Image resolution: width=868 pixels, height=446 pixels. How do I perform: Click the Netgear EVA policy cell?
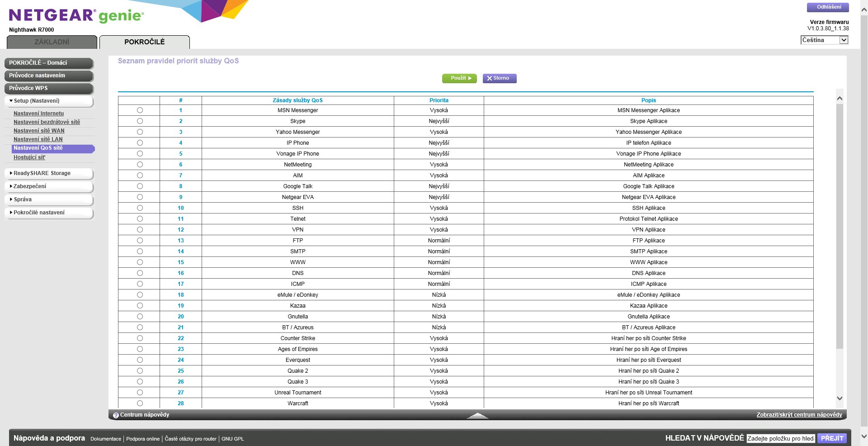pos(298,197)
